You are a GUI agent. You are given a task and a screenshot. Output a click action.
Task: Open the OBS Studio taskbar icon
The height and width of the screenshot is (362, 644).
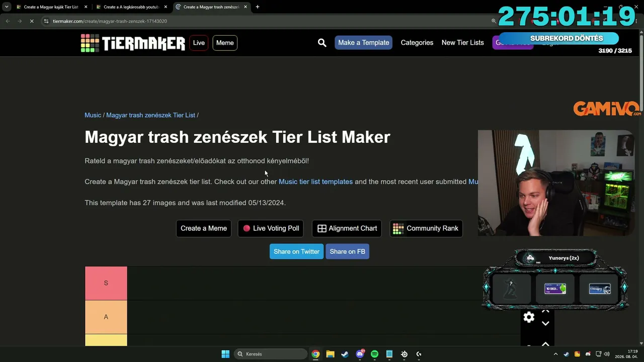coord(404,354)
